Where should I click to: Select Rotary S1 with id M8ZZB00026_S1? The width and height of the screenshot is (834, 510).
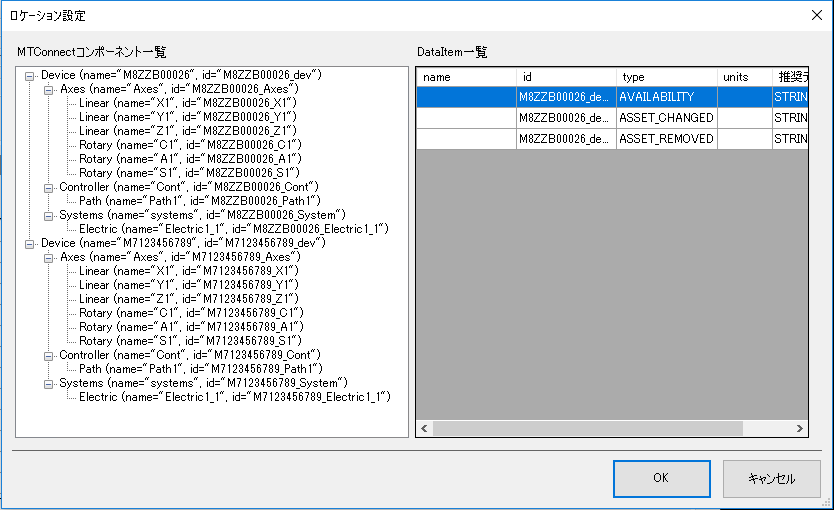click(189, 173)
